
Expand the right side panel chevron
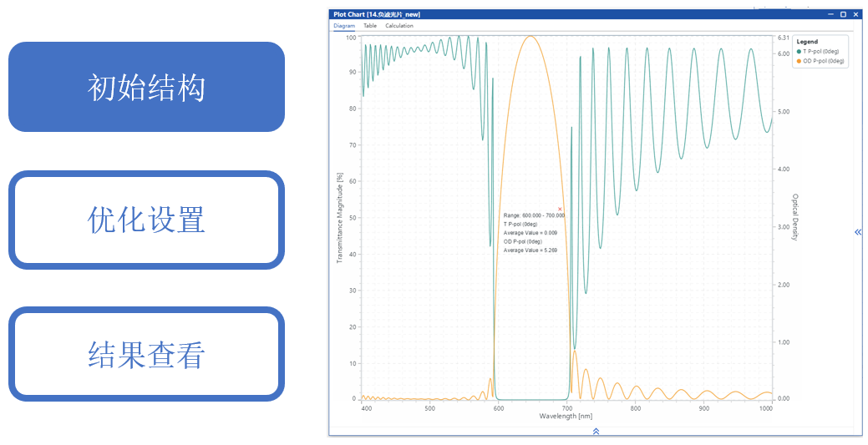click(x=857, y=232)
